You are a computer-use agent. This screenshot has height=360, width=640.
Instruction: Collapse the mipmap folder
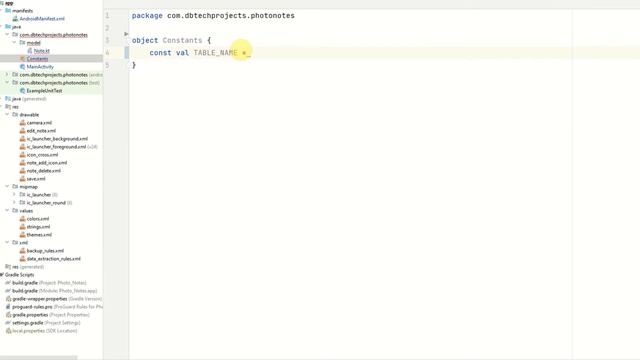[x=7, y=187]
